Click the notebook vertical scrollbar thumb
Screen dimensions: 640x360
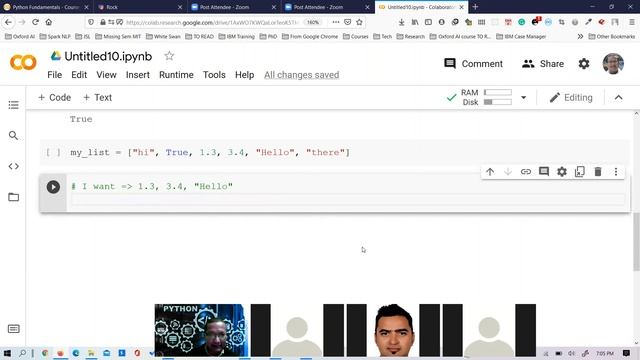[x=636, y=242]
